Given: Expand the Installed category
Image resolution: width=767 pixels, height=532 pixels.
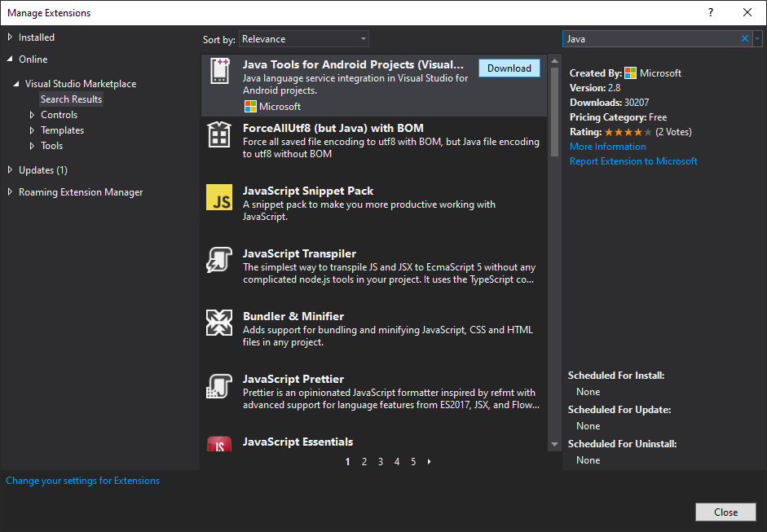Looking at the screenshot, I should tap(10, 37).
